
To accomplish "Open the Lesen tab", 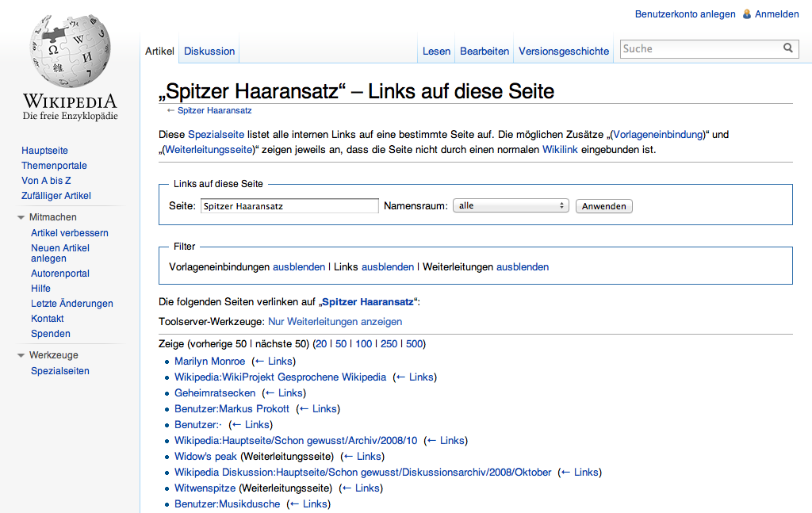I will (437, 52).
